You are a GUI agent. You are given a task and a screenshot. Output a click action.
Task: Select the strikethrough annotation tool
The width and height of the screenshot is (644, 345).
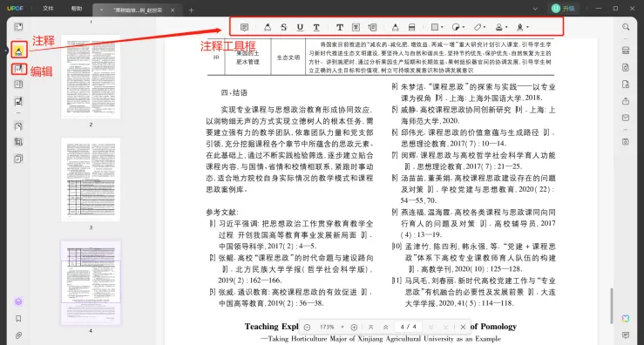coord(284,28)
